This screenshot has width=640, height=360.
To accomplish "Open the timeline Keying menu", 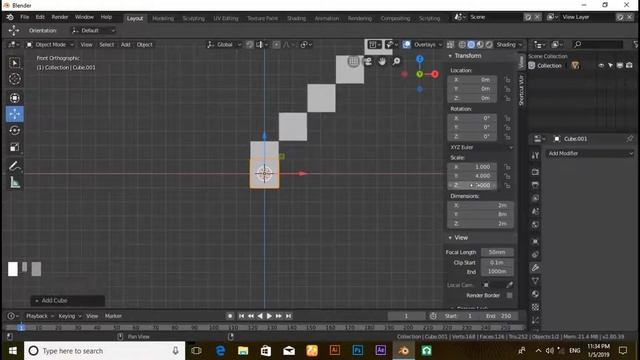I will point(69,316).
